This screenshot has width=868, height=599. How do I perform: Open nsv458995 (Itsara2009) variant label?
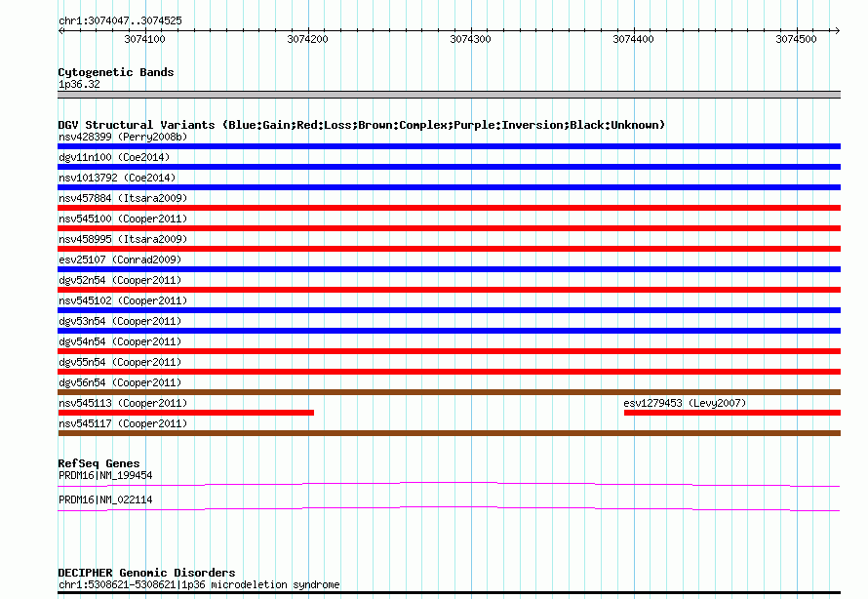123,239
